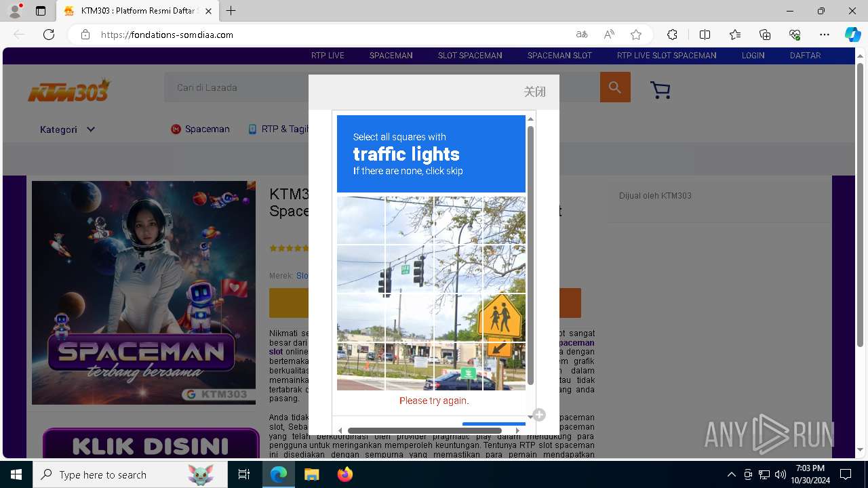Open SPACEMAN SLOT menu item

(x=559, y=56)
